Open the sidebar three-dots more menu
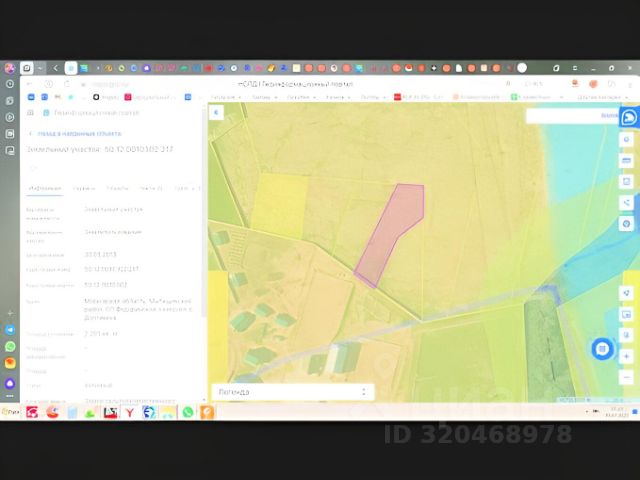Image resolution: width=640 pixels, height=480 pixels. click(x=10, y=396)
